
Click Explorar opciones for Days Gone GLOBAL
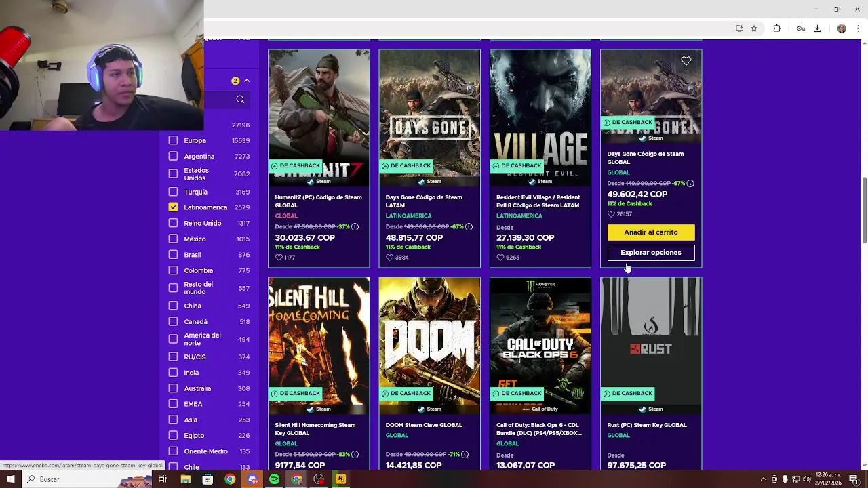(x=651, y=253)
